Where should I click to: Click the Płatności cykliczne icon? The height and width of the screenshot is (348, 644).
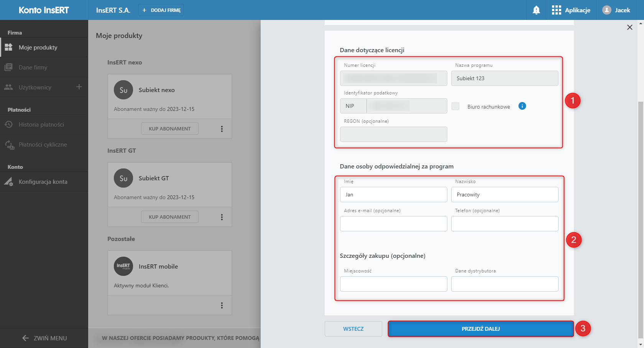click(x=9, y=145)
